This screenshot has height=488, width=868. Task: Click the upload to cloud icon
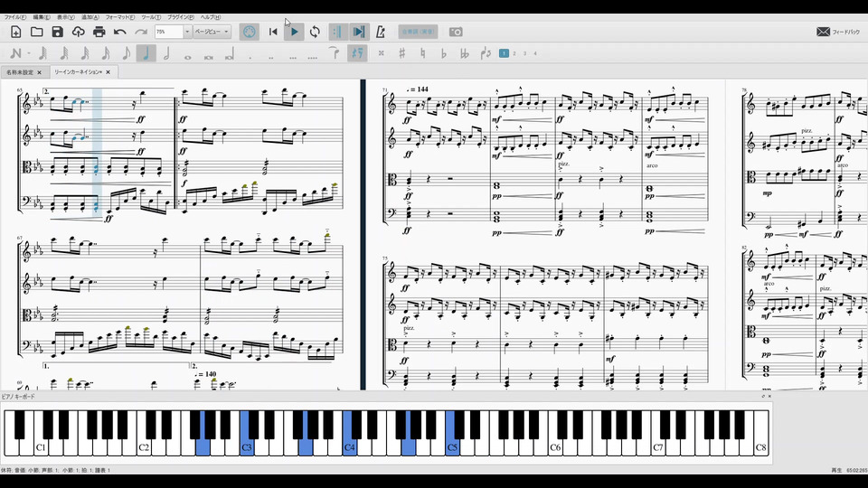[x=78, y=32]
